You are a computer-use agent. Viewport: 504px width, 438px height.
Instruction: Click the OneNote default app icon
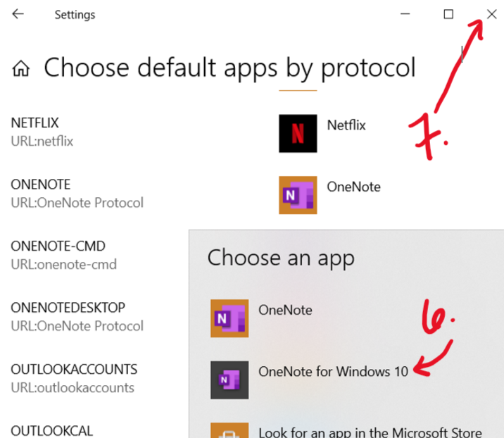(298, 195)
